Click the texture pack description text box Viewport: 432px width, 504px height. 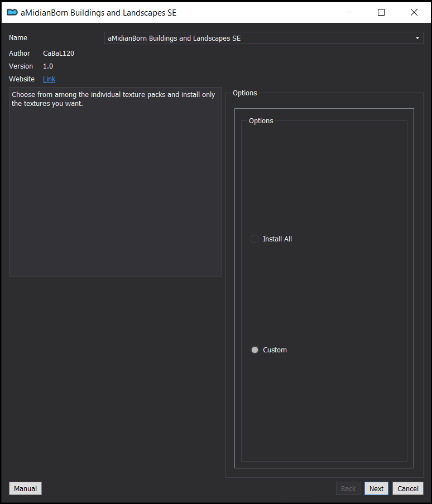click(x=115, y=182)
